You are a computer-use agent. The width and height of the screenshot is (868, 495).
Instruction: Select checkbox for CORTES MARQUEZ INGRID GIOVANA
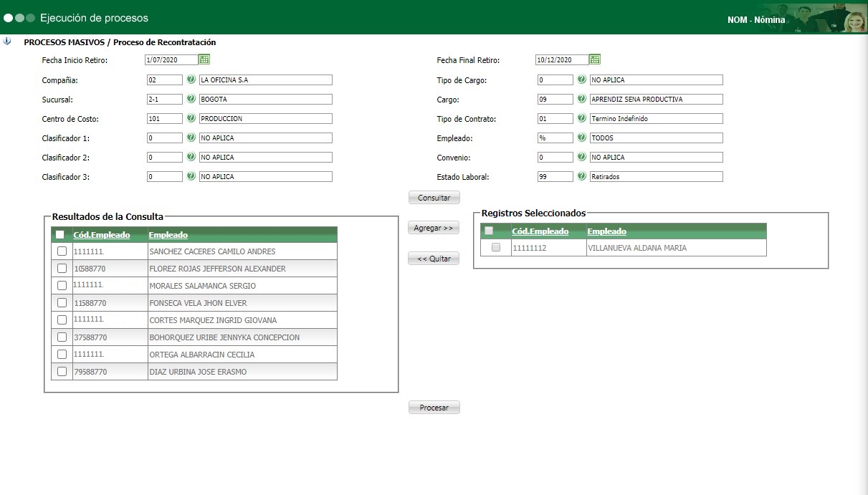[x=62, y=319]
